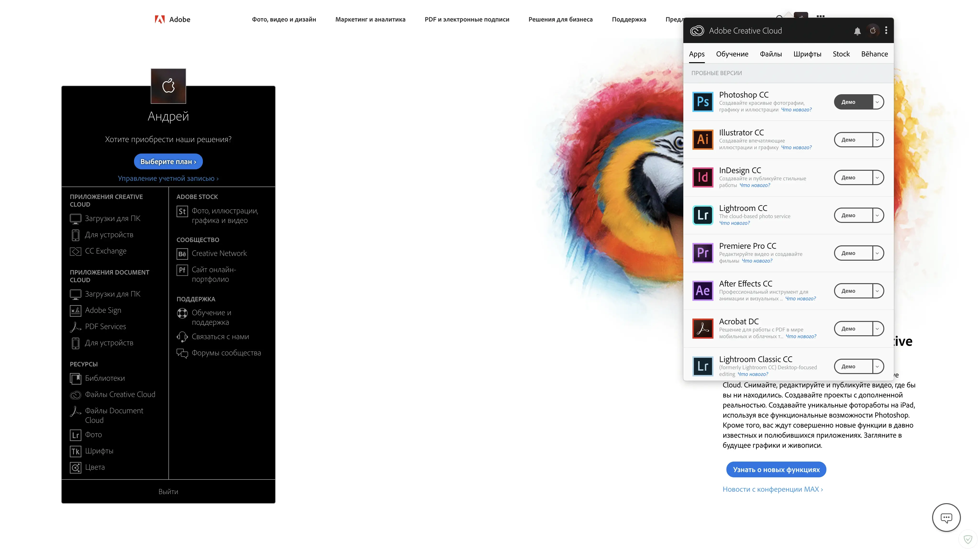
Task: Switch to the Stock tab
Action: [x=841, y=54]
